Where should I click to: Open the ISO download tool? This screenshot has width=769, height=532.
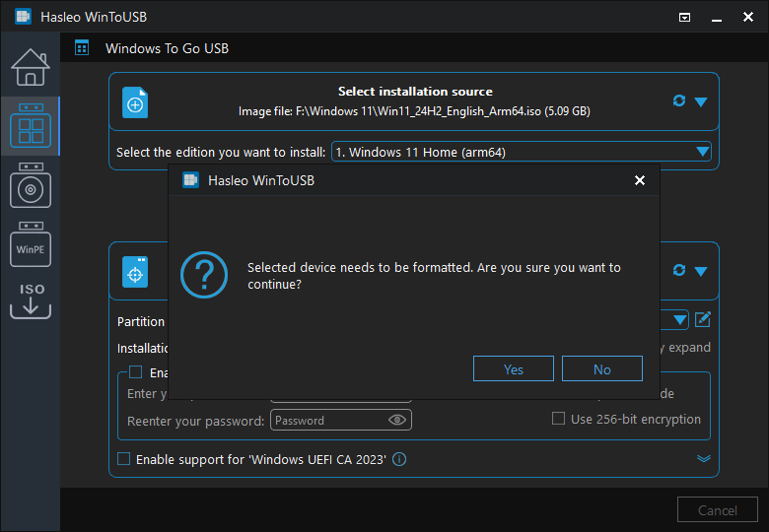[x=30, y=300]
